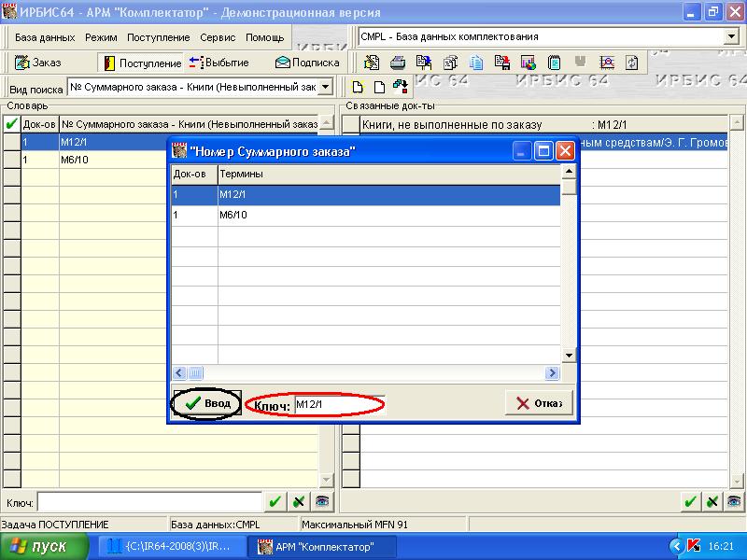Open the CMPL database dropdown
This screenshot has width=747, height=560.
pyautogui.click(x=731, y=37)
